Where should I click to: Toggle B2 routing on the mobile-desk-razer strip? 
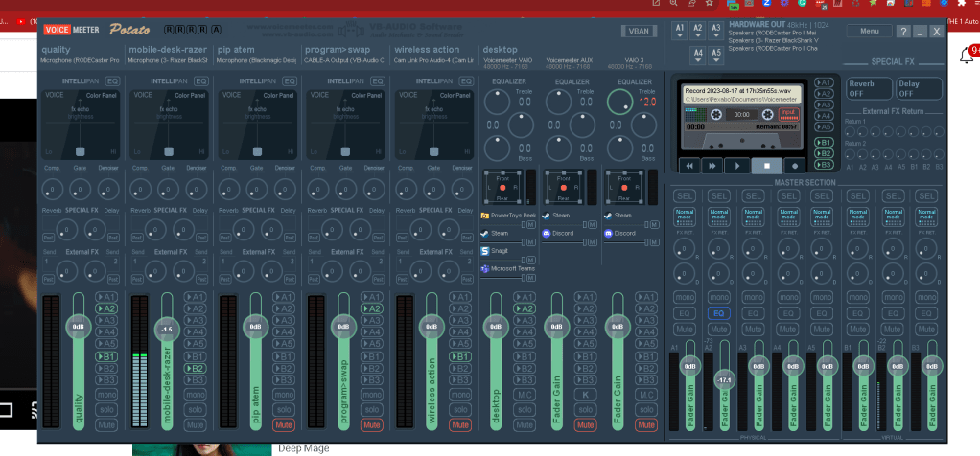(x=195, y=369)
